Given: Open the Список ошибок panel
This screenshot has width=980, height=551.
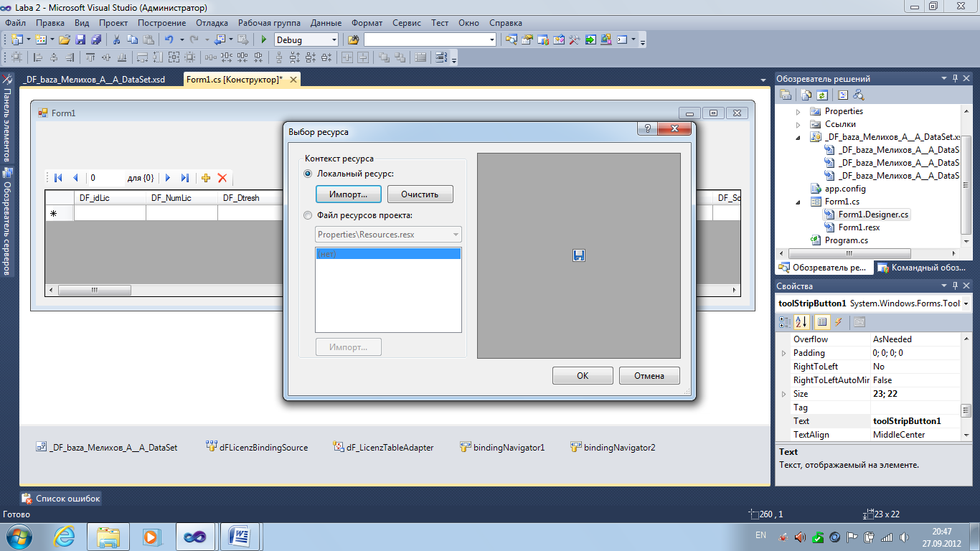Looking at the screenshot, I should pyautogui.click(x=61, y=498).
